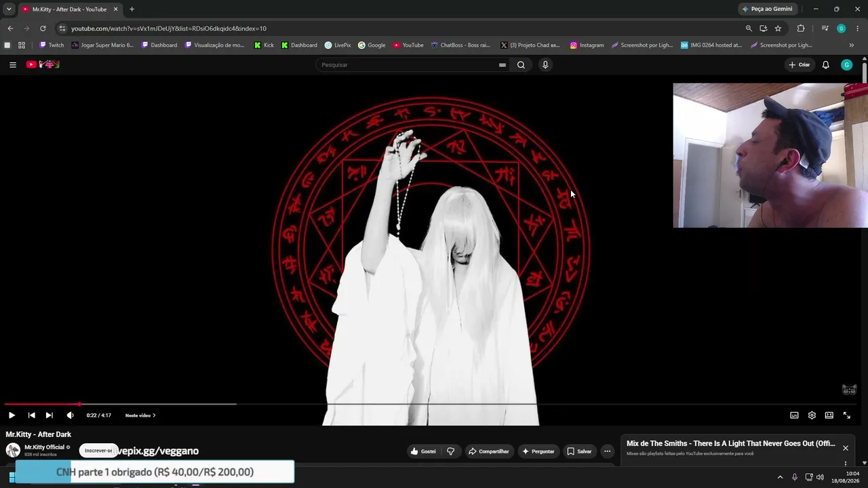Open Mr.Kitty channel avatar

click(13, 451)
